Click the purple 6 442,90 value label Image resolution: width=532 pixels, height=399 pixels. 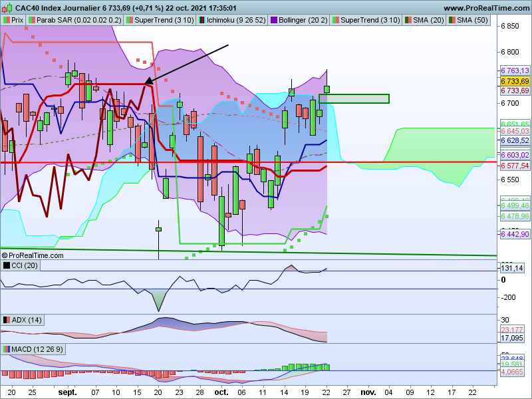pyautogui.click(x=515, y=234)
